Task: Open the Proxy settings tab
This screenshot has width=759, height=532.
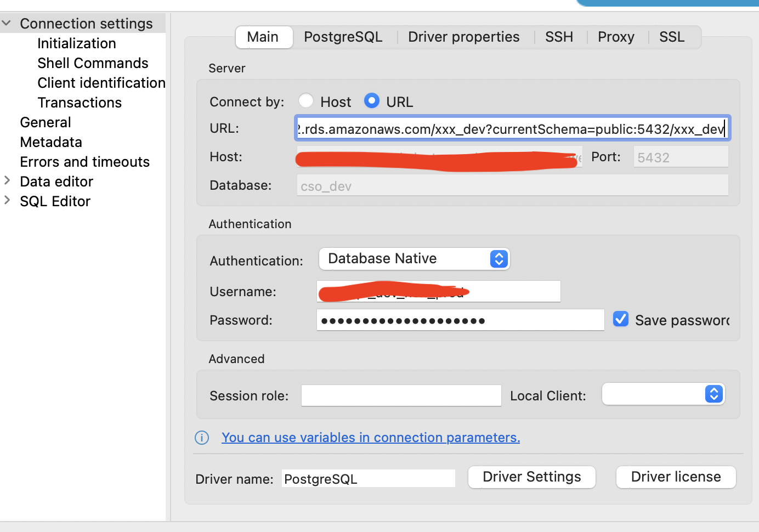Action: pyautogui.click(x=616, y=37)
